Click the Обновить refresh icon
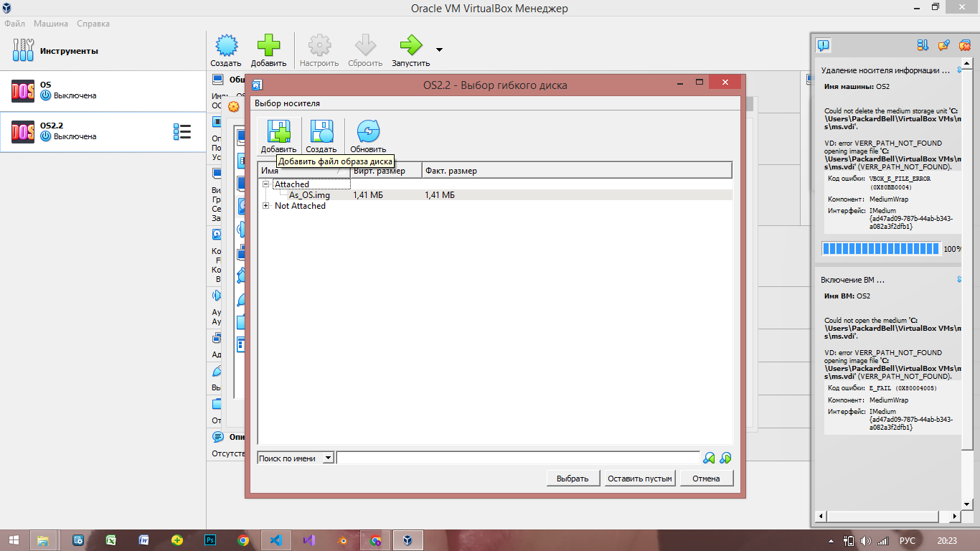 point(368,132)
